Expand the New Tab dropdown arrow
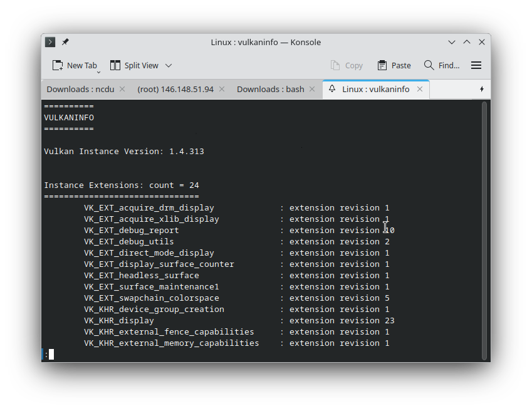 99,72
